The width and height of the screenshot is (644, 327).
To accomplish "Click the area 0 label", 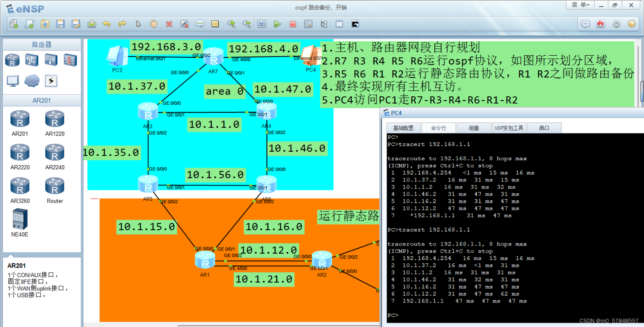I will coord(224,91).
